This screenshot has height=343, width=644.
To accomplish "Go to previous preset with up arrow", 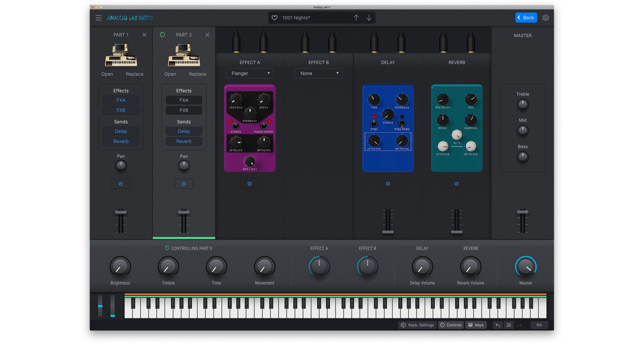I will tap(356, 18).
